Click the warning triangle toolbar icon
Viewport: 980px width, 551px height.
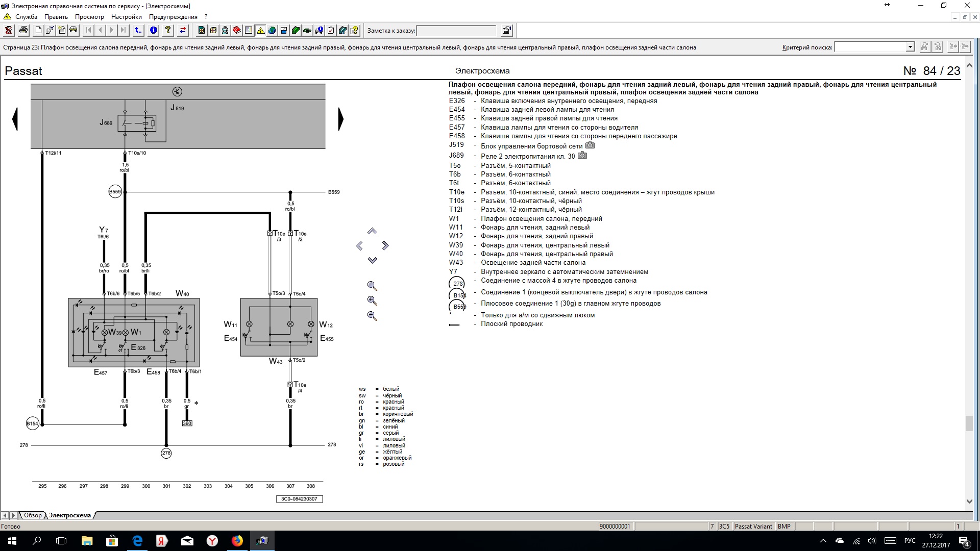(x=260, y=31)
